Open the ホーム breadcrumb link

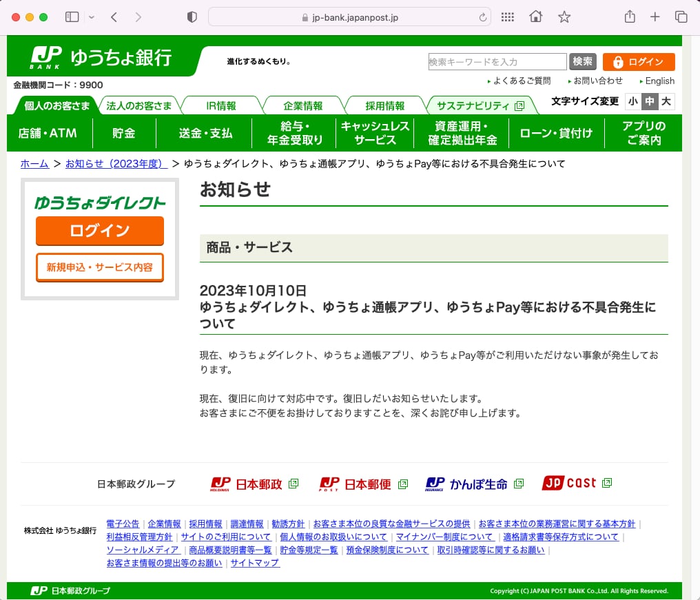(x=34, y=163)
